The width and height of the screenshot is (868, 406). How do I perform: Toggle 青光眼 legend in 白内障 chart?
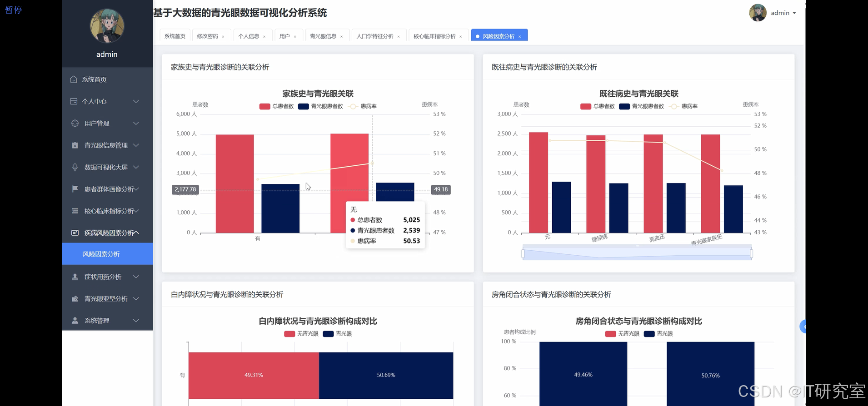click(x=337, y=334)
